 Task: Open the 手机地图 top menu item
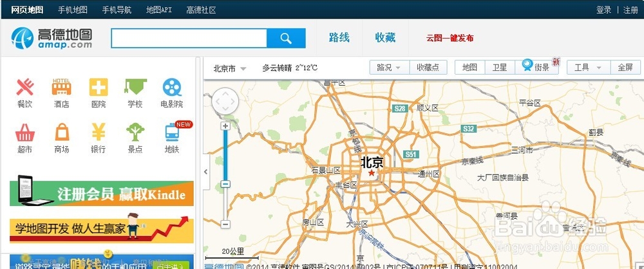point(73,10)
